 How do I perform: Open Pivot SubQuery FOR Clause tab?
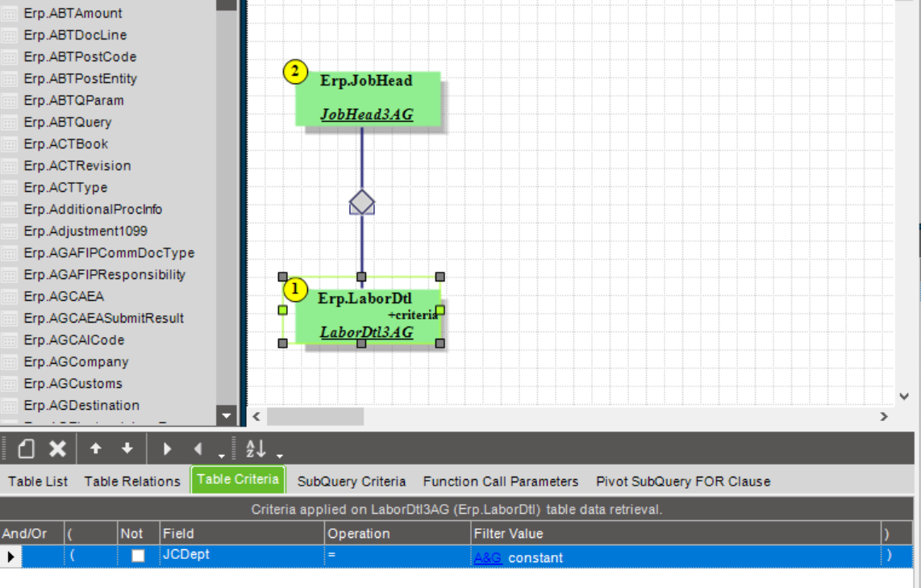point(683,481)
